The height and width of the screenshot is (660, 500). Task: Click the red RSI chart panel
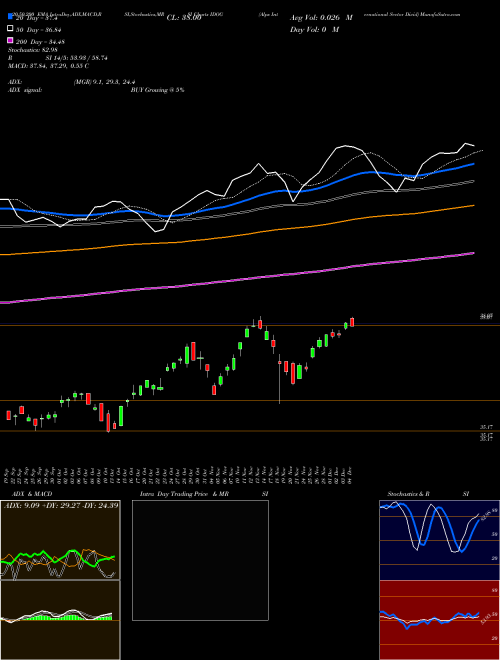(439, 620)
